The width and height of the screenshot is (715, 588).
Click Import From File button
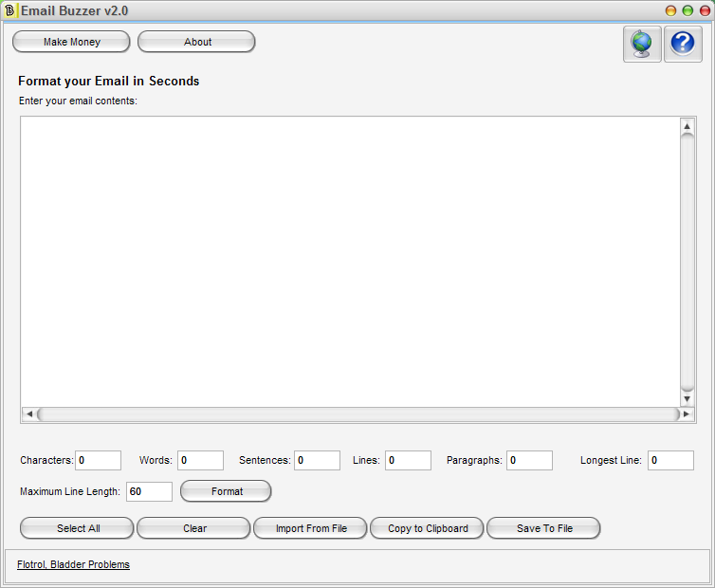(310, 528)
